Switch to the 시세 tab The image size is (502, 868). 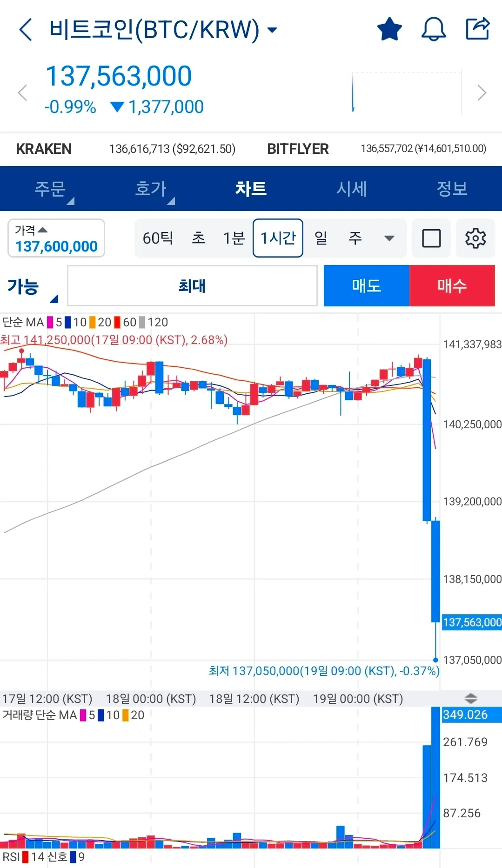[x=351, y=189]
